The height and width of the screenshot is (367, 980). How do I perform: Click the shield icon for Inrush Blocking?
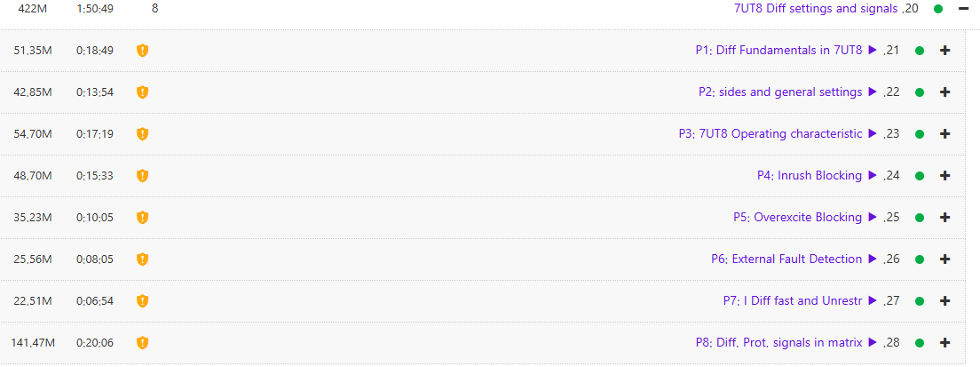coord(142,176)
